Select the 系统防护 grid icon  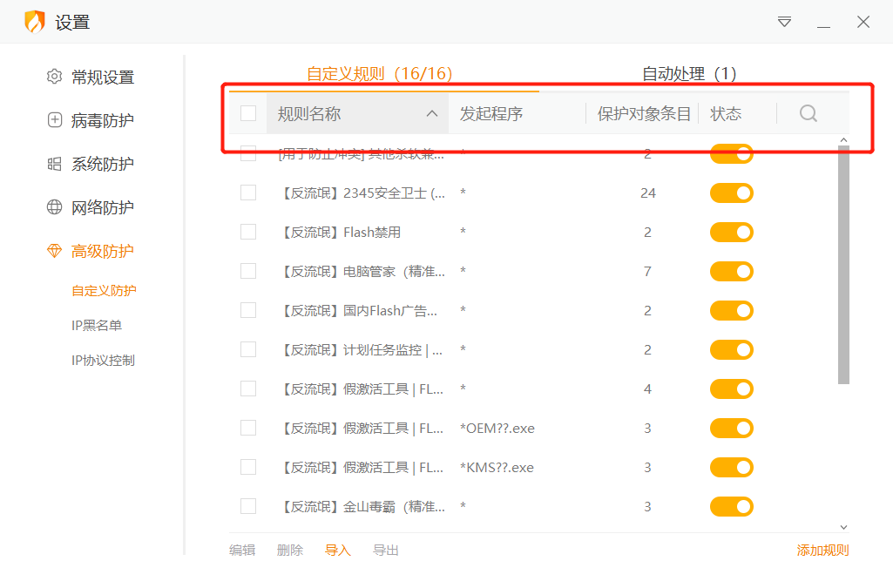(x=54, y=164)
